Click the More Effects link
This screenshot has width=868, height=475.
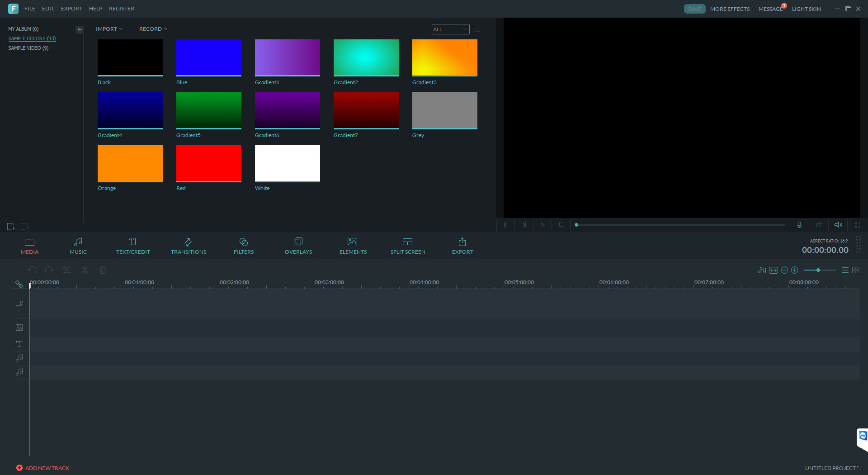point(730,9)
